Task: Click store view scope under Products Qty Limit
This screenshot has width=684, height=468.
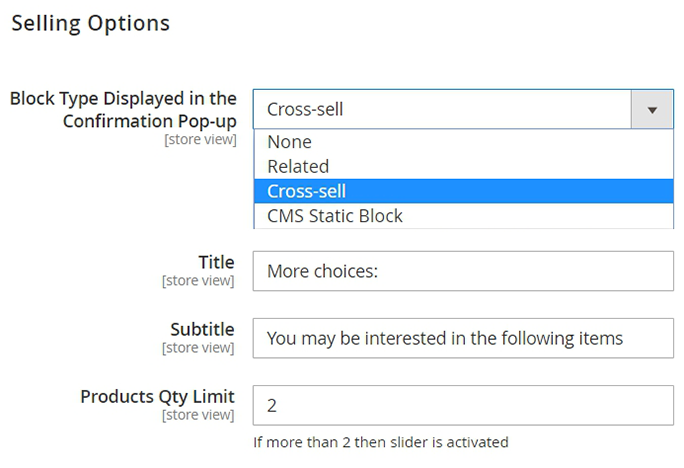Action: click(x=198, y=415)
